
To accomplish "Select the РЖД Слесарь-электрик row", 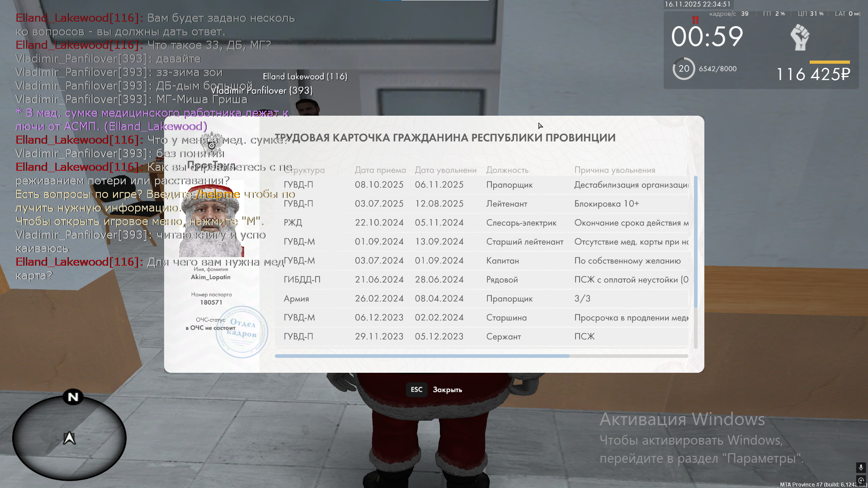I will (481, 223).
